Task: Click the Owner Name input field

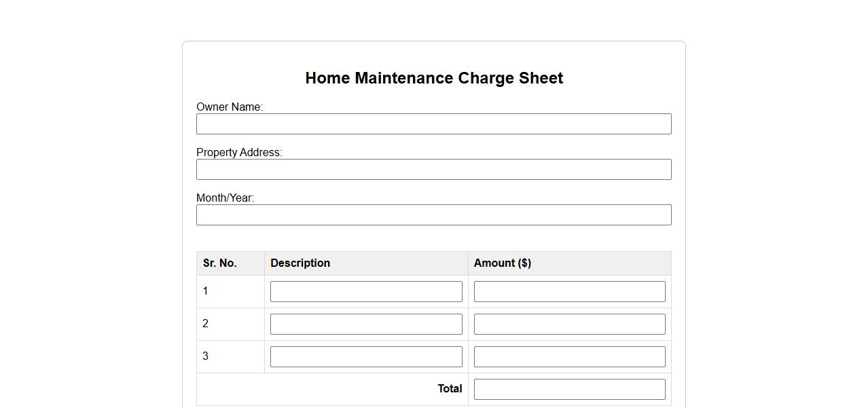Action: click(x=433, y=124)
